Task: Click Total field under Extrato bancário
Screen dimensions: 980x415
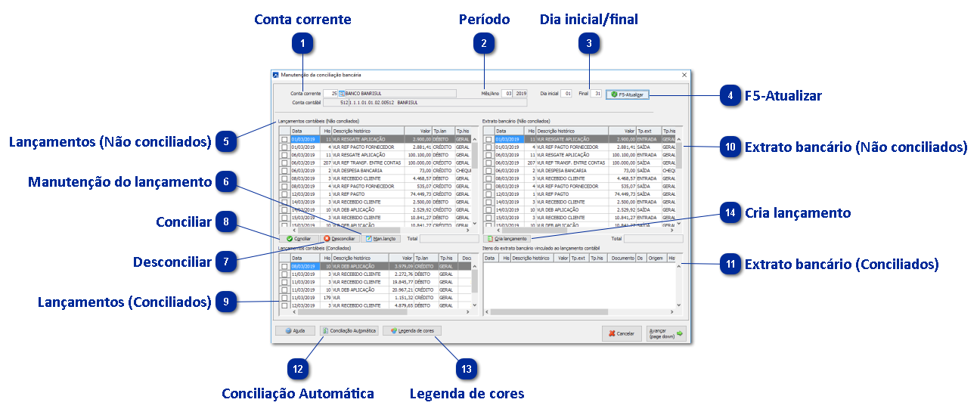Action: click(x=654, y=238)
